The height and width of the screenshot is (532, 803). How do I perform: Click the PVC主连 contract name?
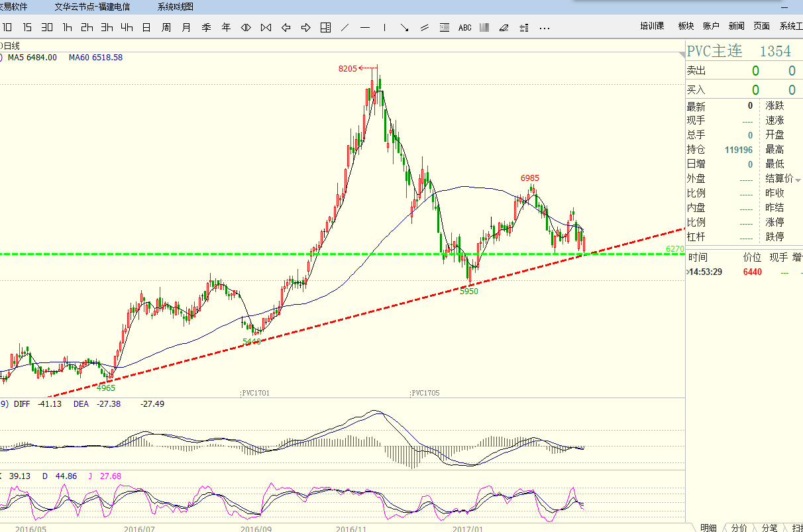714,51
